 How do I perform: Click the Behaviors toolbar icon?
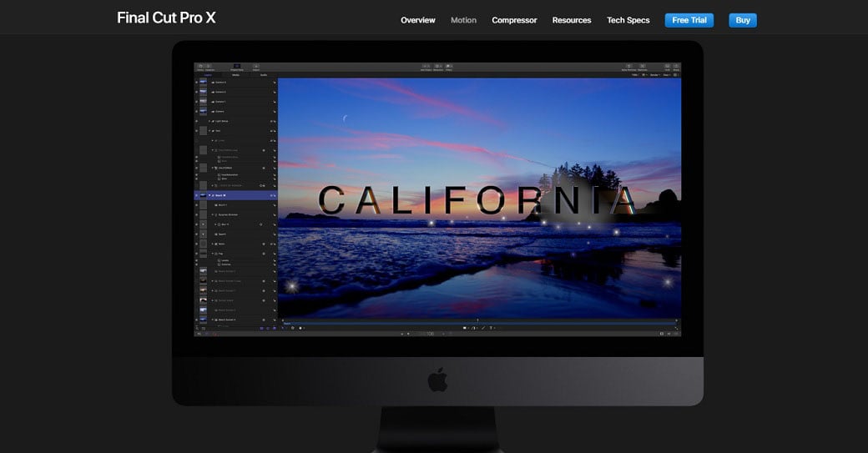click(438, 67)
